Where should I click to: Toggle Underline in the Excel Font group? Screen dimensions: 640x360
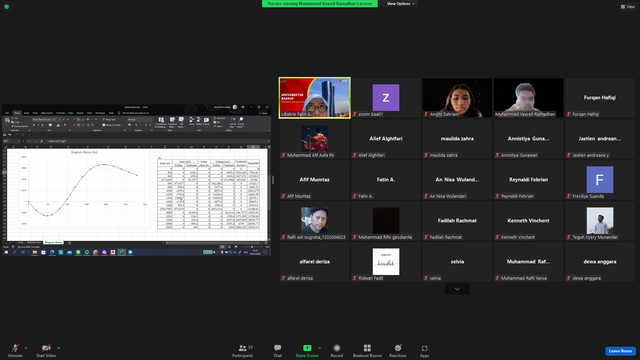[42, 125]
